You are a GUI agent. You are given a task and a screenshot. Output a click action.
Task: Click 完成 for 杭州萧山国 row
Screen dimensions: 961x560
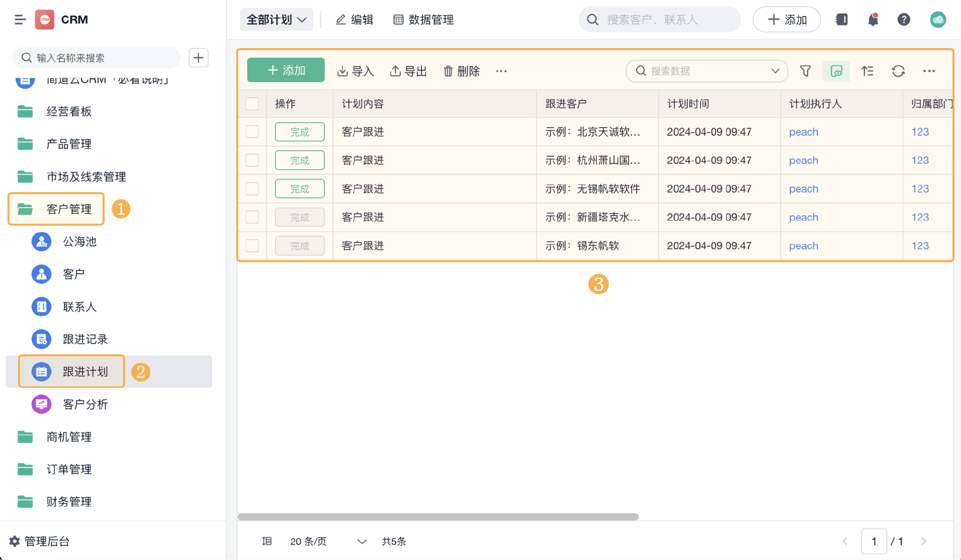[x=299, y=161]
